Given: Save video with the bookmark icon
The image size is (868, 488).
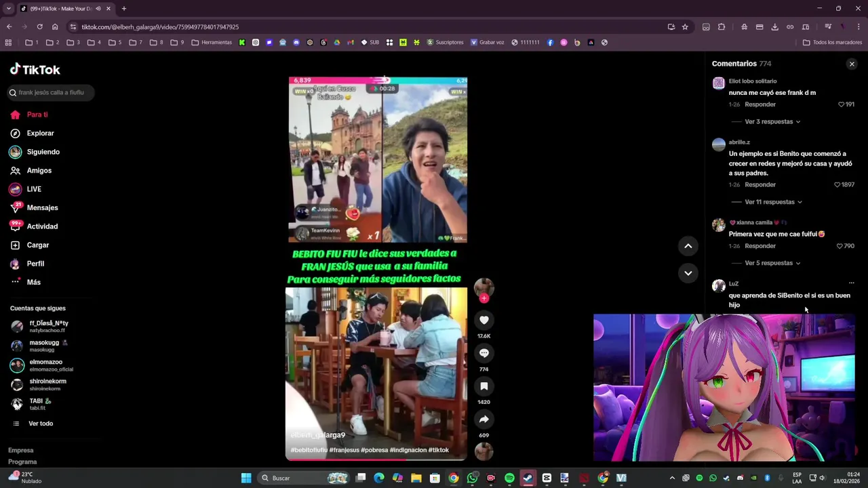Looking at the screenshot, I should click(x=484, y=386).
